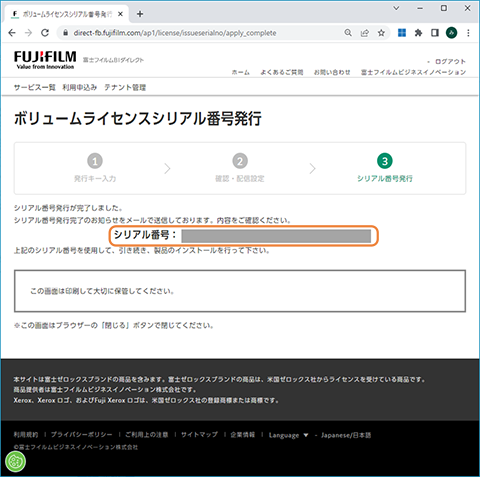Close the ボリュームライセンスシリアル番号発行 tab
The width and height of the screenshot is (480, 477).
120,14
